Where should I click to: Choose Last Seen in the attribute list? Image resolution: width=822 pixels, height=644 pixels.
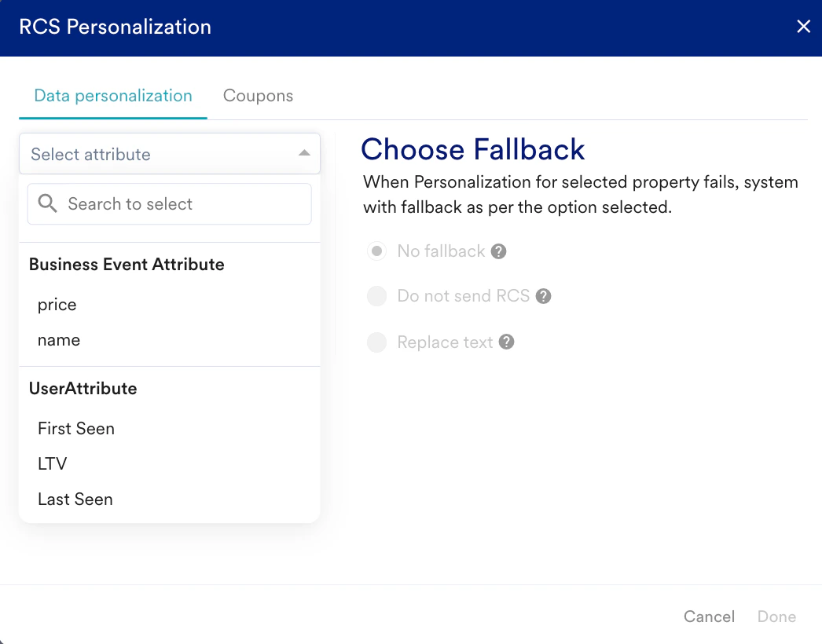[x=75, y=499]
